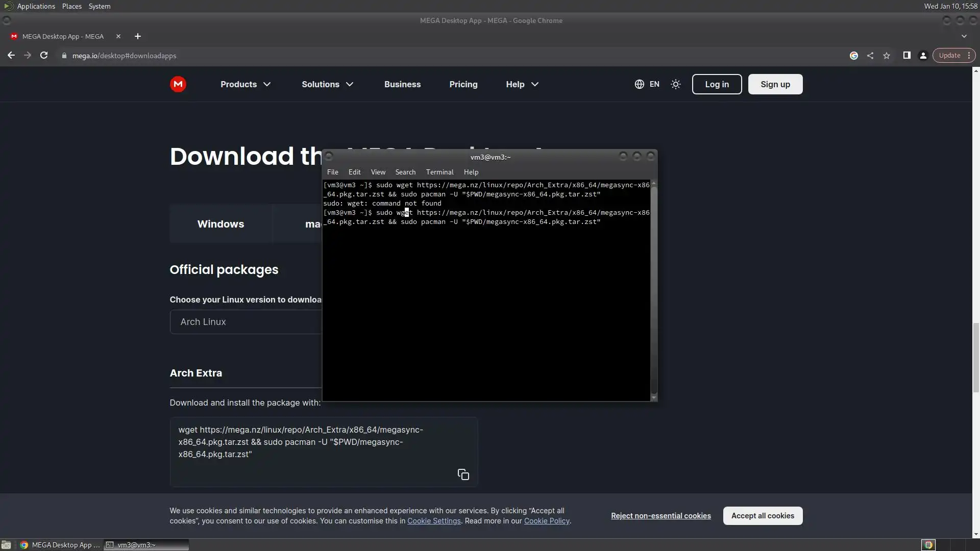The width and height of the screenshot is (980, 551).
Task: Expand the Help dropdown menu
Action: (x=522, y=84)
